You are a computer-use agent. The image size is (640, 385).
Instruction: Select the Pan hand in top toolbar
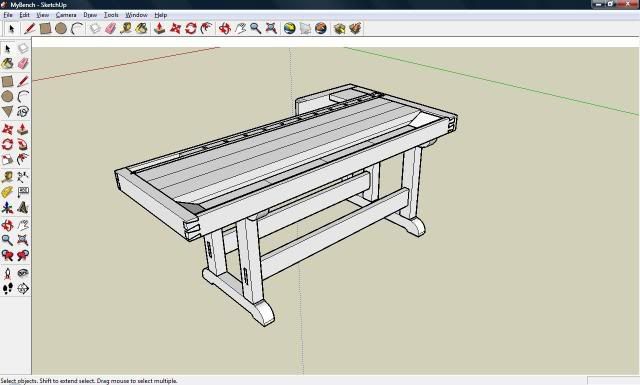coord(240,29)
